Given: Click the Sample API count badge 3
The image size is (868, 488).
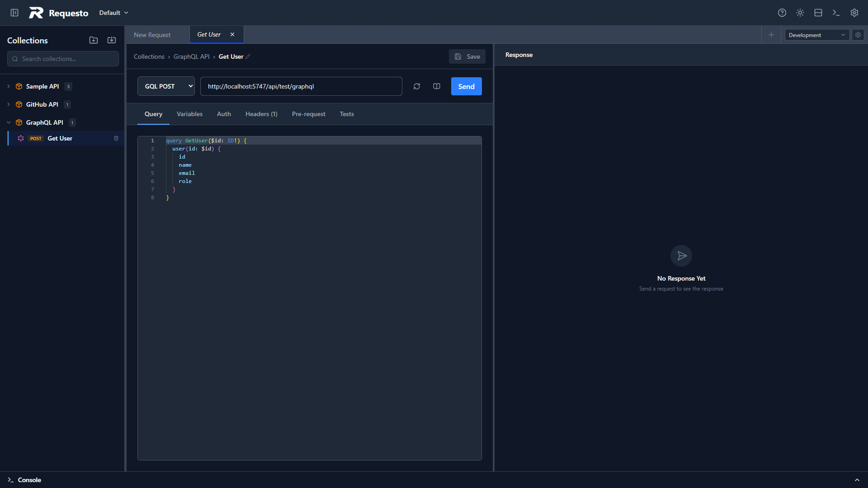Looking at the screenshot, I should point(68,86).
